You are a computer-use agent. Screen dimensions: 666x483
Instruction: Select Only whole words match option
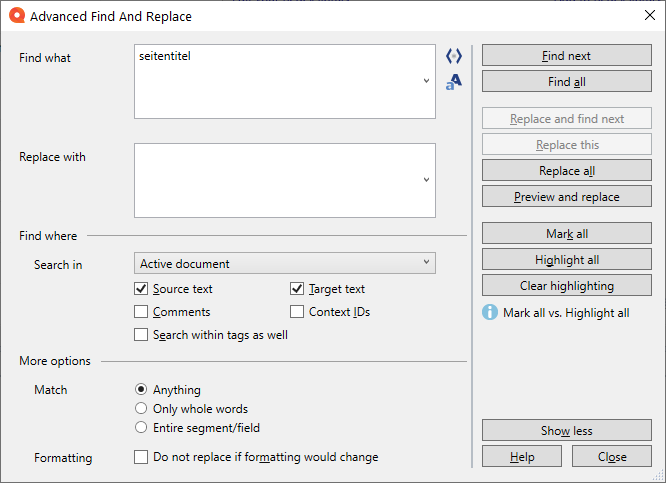141,409
